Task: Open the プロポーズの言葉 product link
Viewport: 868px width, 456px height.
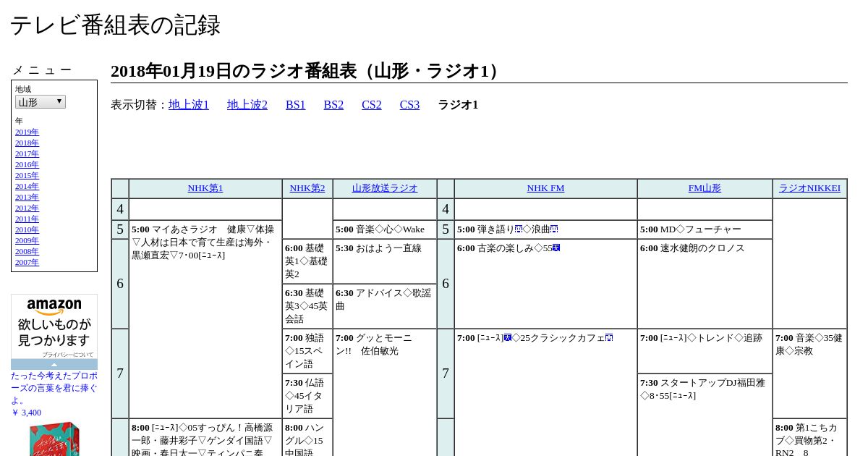Action: tap(54, 388)
